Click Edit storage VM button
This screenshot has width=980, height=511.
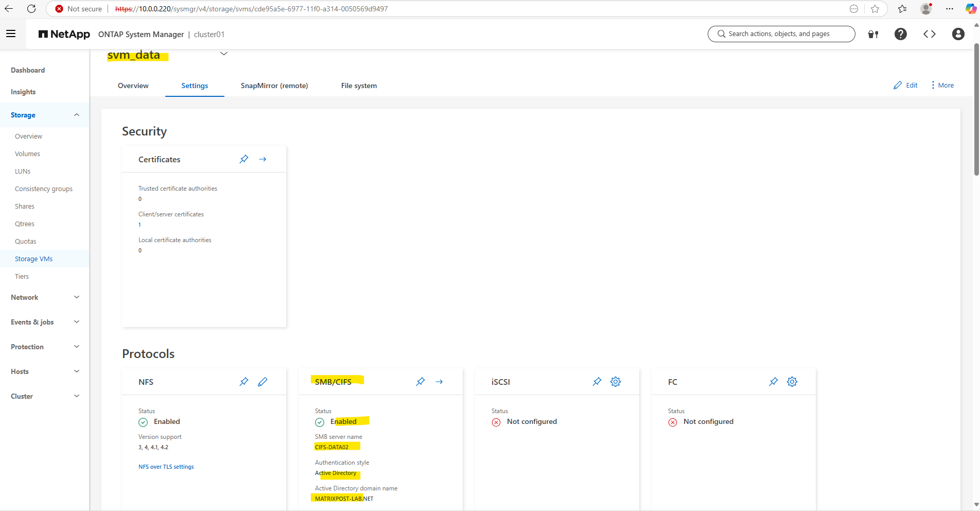(905, 85)
